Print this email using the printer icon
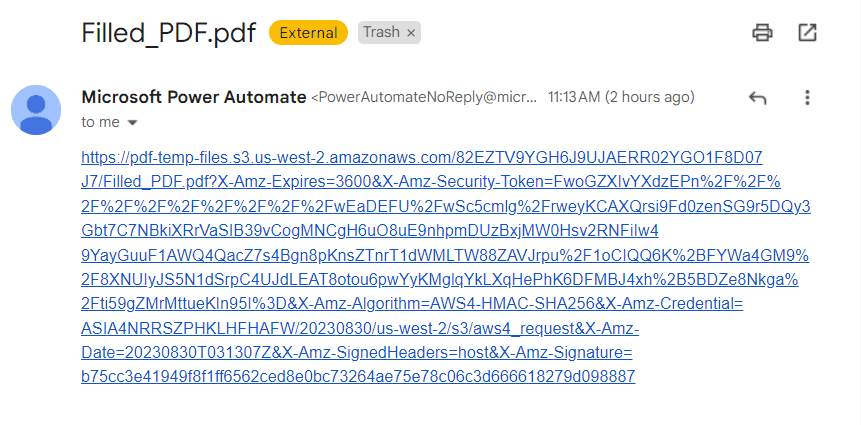Image resolution: width=861 pixels, height=425 pixels. click(x=762, y=33)
